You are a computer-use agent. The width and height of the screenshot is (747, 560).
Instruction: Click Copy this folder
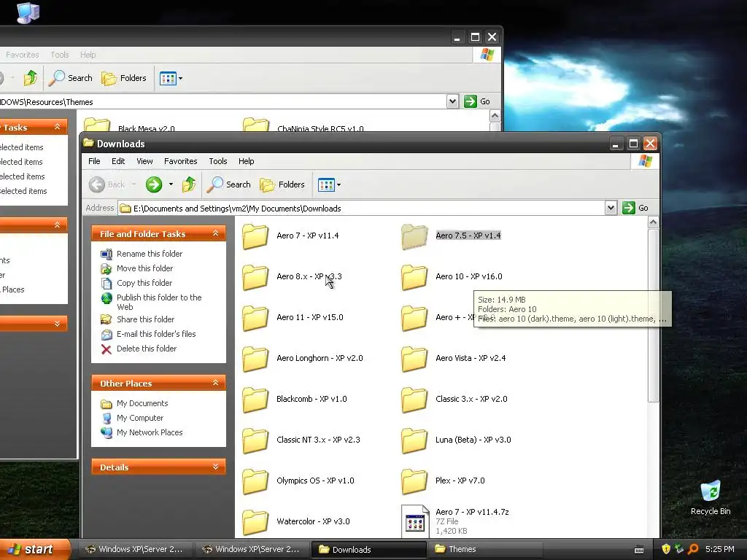144,283
